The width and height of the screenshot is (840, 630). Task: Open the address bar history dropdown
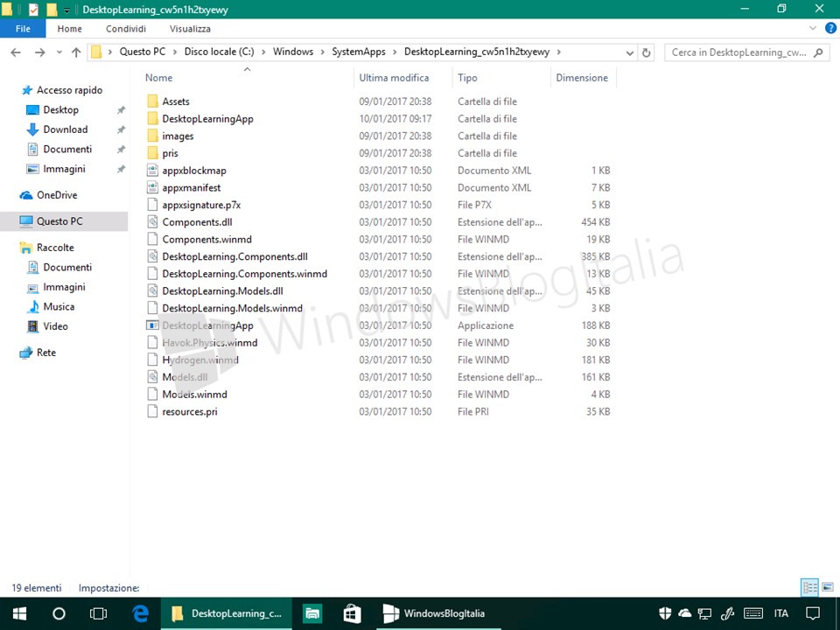tap(629, 52)
